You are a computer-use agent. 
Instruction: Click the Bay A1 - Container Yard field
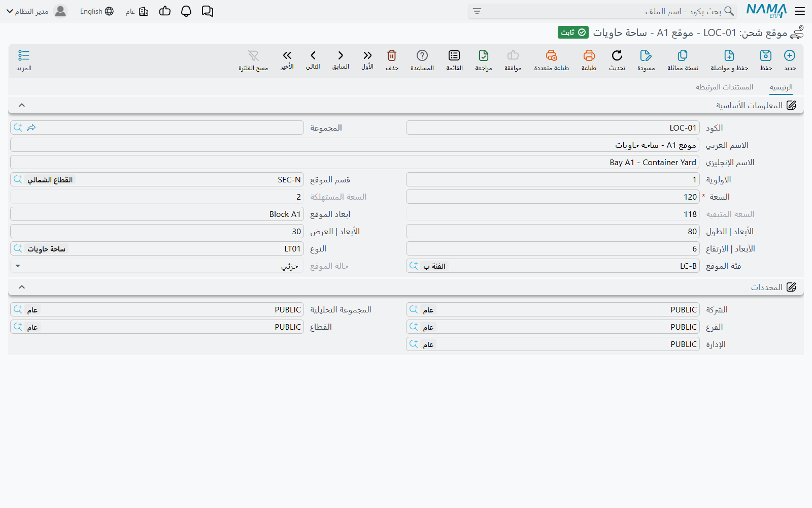point(355,163)
